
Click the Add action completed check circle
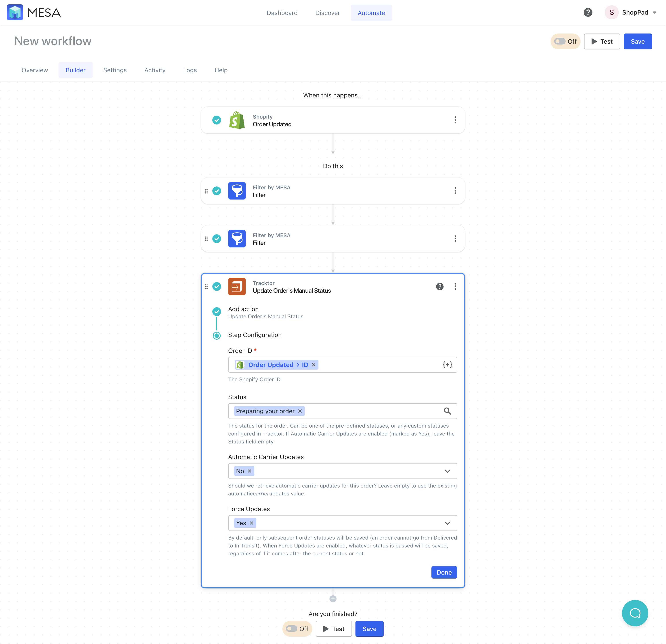tap(216, 311)
